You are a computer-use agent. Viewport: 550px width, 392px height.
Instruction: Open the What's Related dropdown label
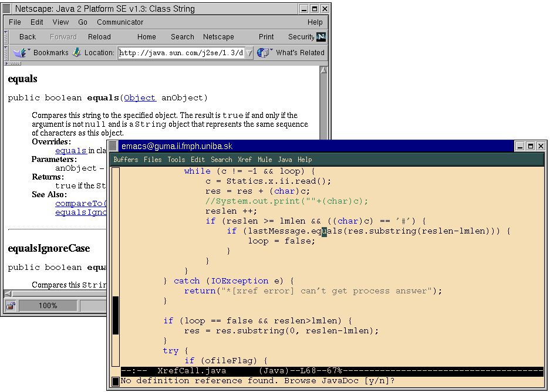coord(300,53)
